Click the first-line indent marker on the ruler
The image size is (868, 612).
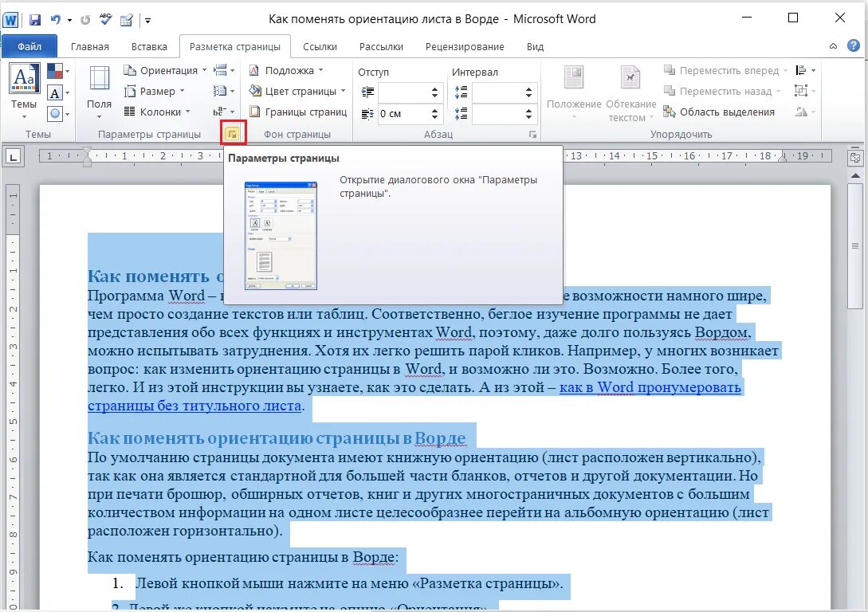tap(87, 151)
